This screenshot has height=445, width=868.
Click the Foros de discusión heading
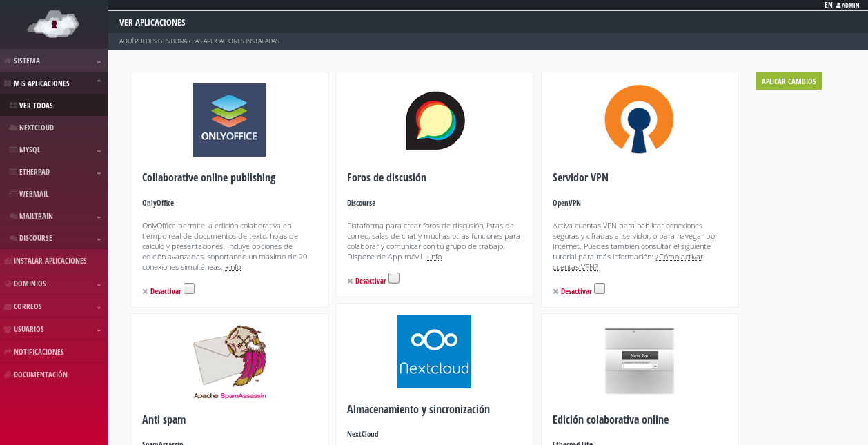386,177
